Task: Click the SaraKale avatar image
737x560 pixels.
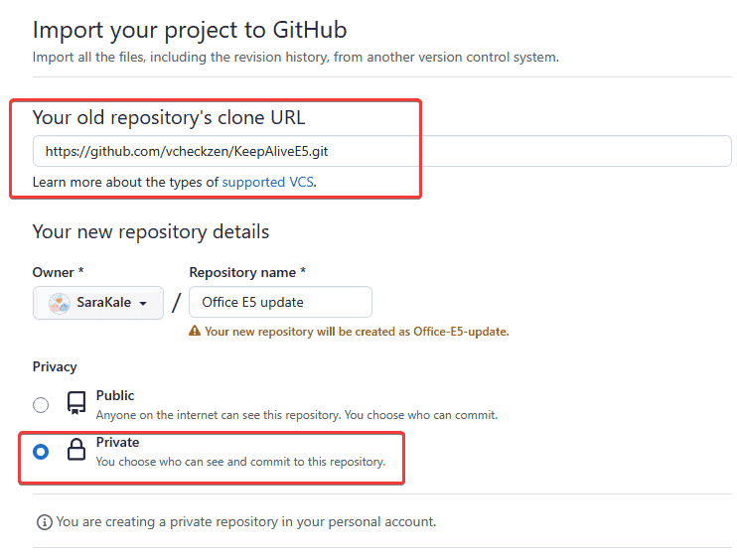Action: pyautogui.click(x=60, y=303)
